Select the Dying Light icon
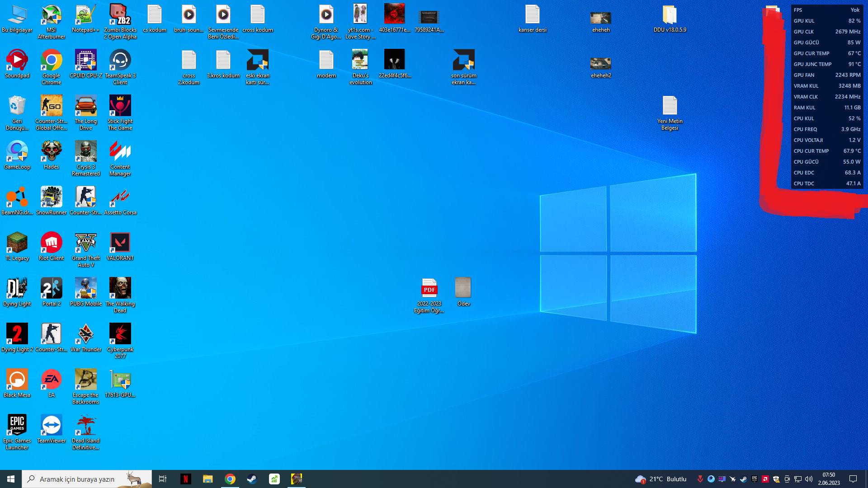This screenshot has width=868, height=488. point(17,292)
